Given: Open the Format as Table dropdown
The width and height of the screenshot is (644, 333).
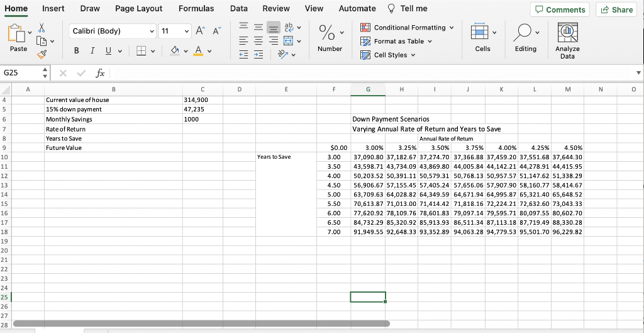Looking at the screenshot, I should click(396, 41).
